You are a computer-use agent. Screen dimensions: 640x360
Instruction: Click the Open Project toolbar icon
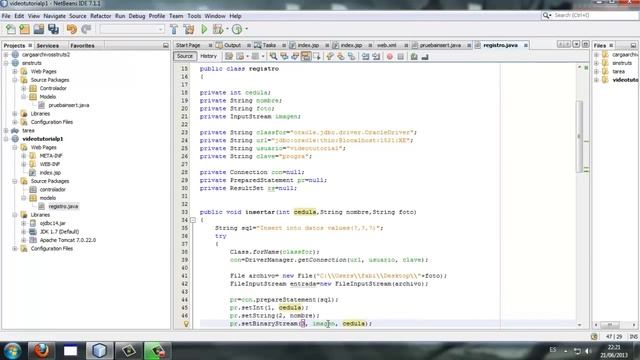coord(39,29)
